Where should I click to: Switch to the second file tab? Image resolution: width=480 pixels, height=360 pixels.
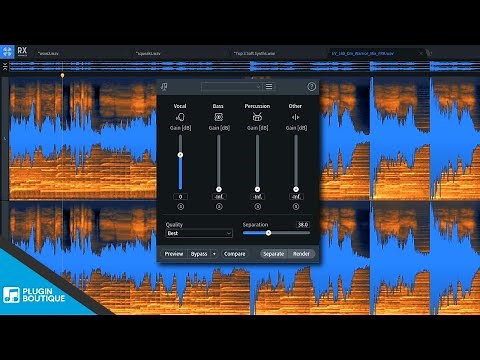click(x=148, y=53)
